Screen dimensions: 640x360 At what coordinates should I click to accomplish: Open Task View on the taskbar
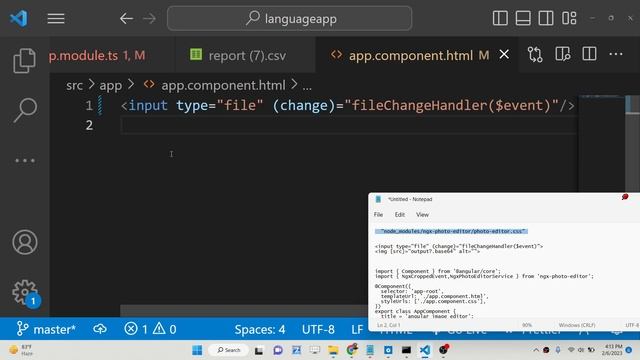click(x=259, y=350)
